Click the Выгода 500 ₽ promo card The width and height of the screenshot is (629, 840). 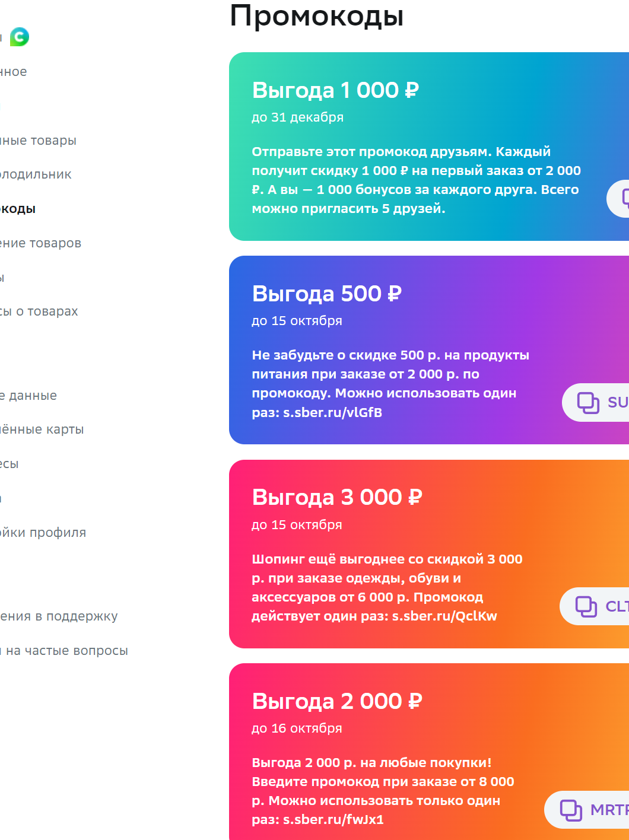pos(429,350)
